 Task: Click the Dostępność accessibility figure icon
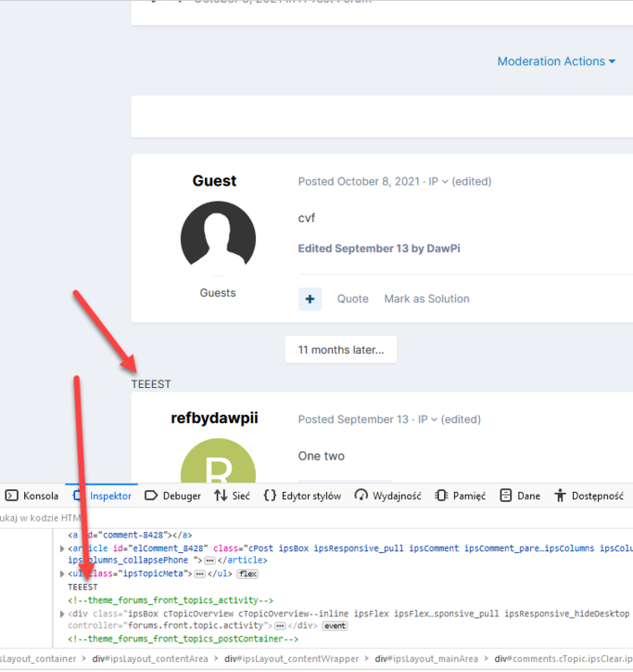click(x=560, y=495)
